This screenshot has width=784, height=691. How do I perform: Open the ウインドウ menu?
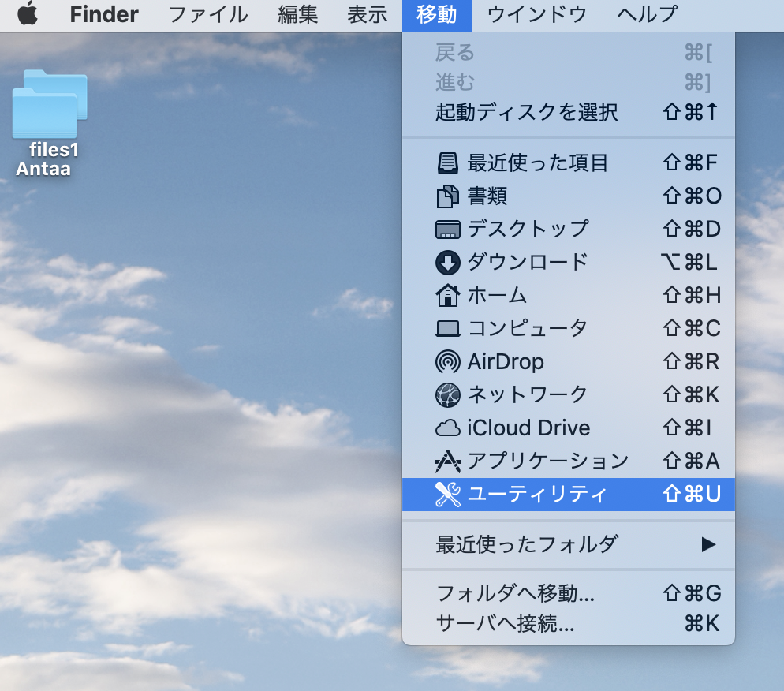click(x=536, y=14)
